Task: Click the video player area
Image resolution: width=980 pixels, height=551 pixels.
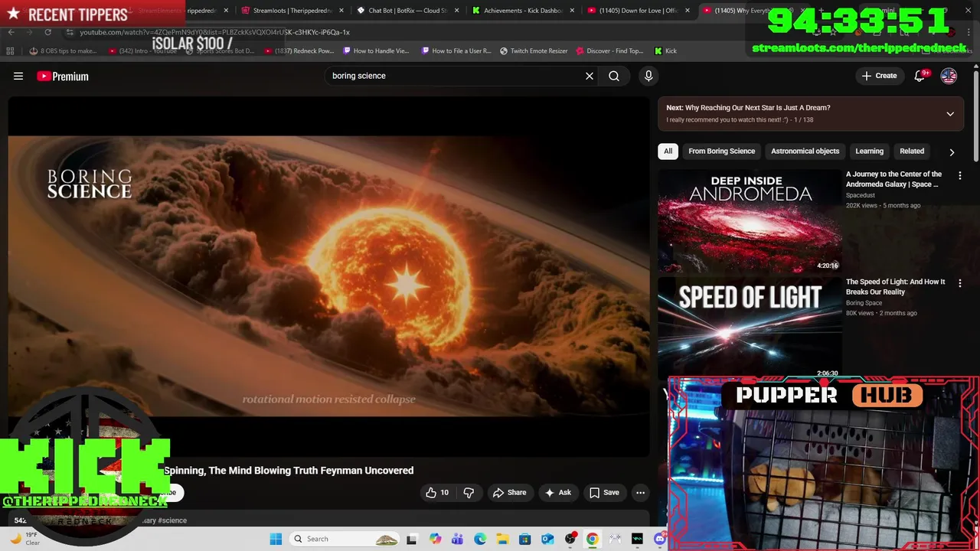Action: [x=329, y=276]
